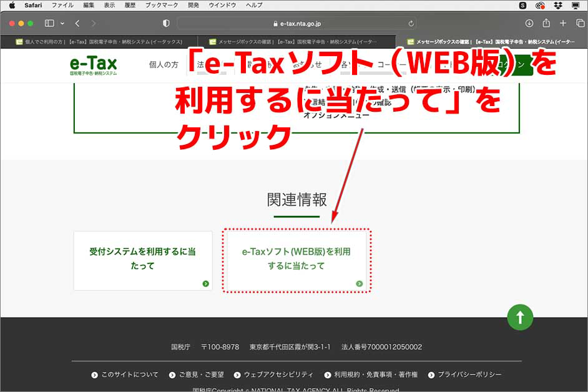Viewport: 588px width, 392px height.
Task: Open e-Taxソフト(WEB版)を利用するに当たって link
Action: (298, 257)
